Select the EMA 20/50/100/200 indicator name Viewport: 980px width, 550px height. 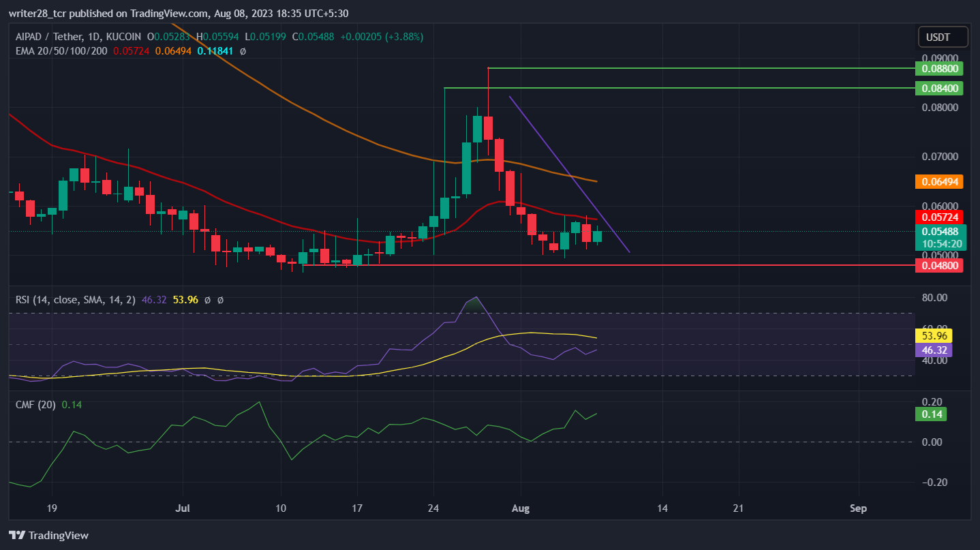tap(61, 50)
